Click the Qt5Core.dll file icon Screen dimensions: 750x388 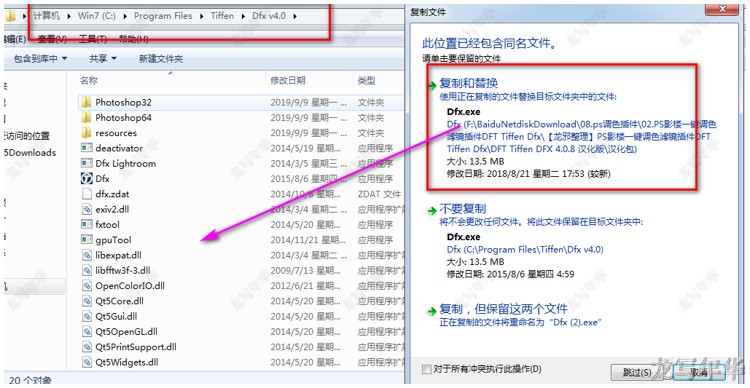coord(86,301)
